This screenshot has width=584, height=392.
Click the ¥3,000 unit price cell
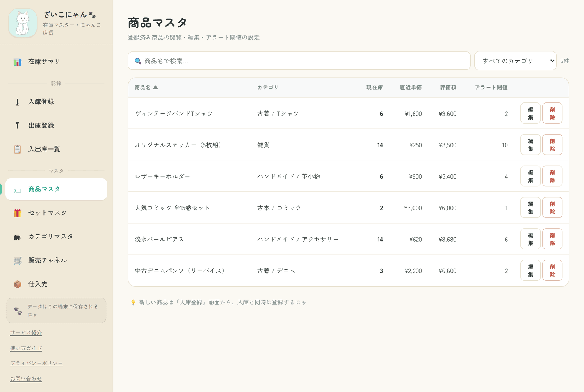(413, 208)
